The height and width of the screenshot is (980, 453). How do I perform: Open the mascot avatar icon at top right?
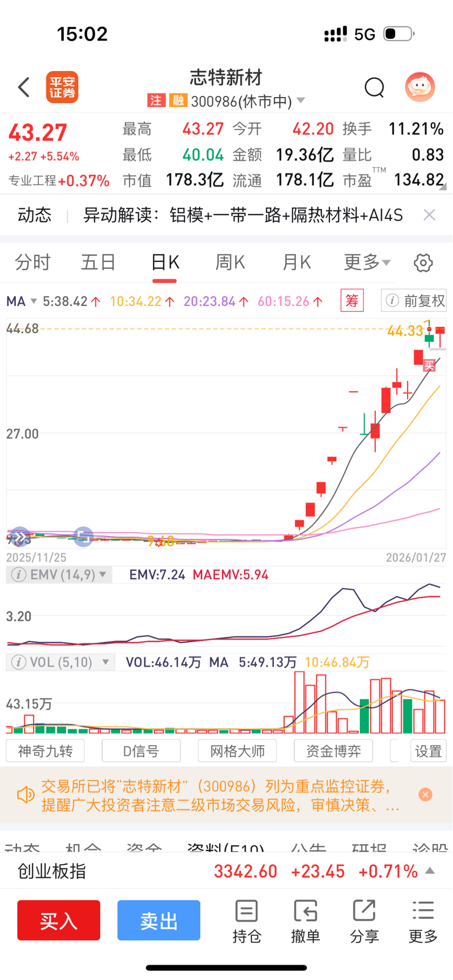click(x=420, y=87)
